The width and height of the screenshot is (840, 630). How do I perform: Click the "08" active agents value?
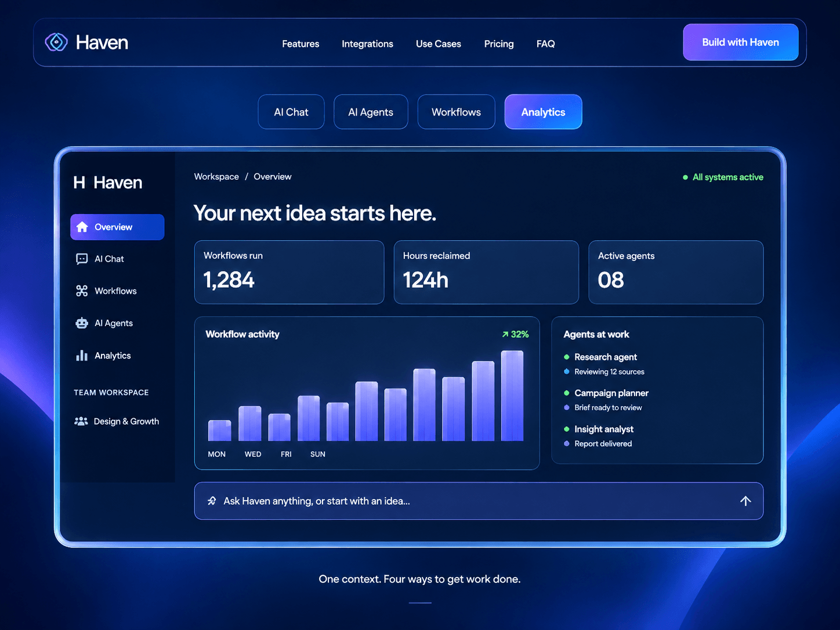click(611, 280)
